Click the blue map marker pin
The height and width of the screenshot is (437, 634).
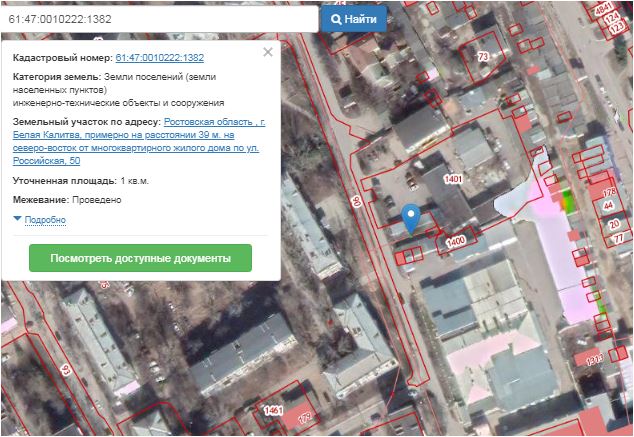pyautogui.click(x=409, y=217)
